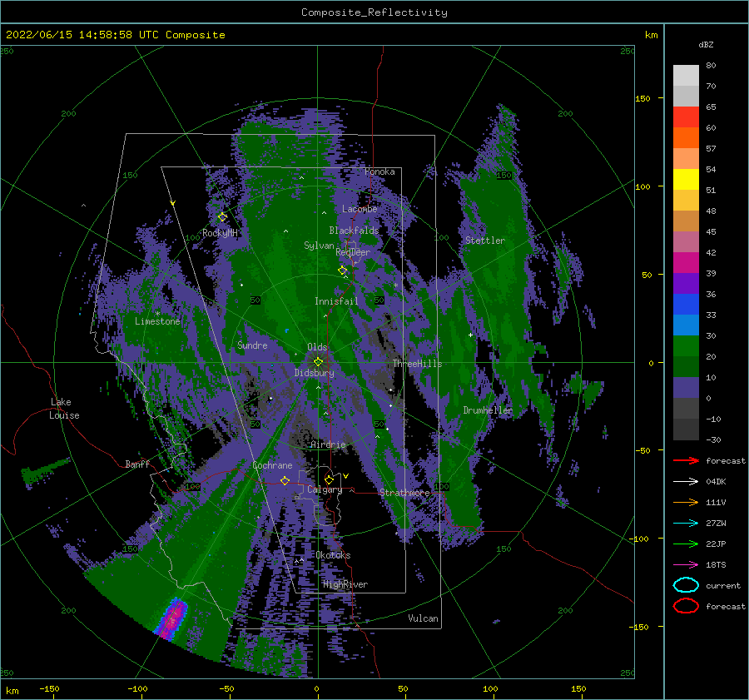
Task: Click the Sylvan label on map
Action: [x=319, y=246]
